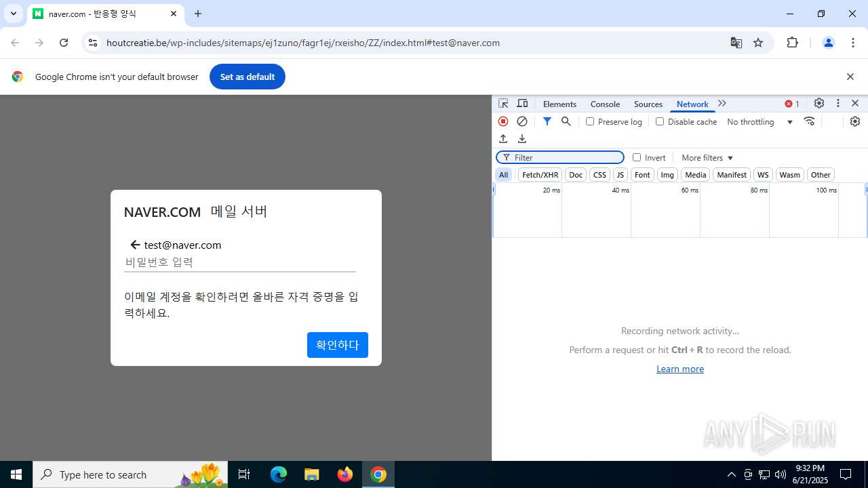Toggle the DevTools inspect element picker

pyautogui.click(x=503, y=104)
